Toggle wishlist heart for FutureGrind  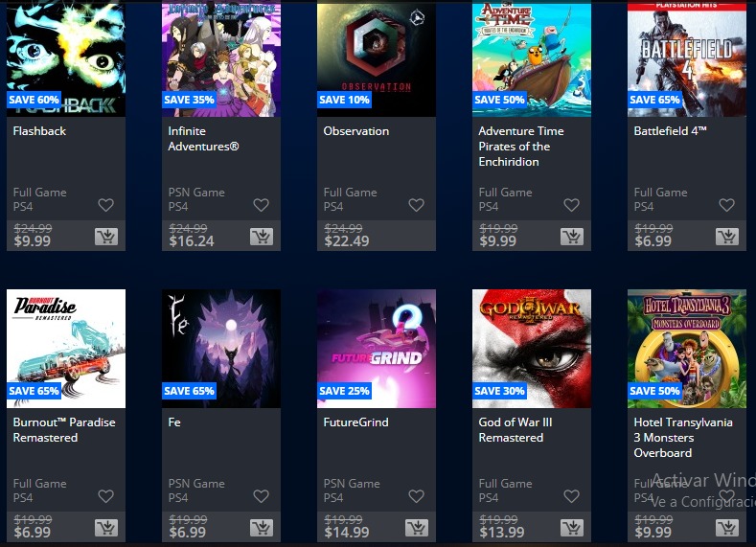(417, 496)
